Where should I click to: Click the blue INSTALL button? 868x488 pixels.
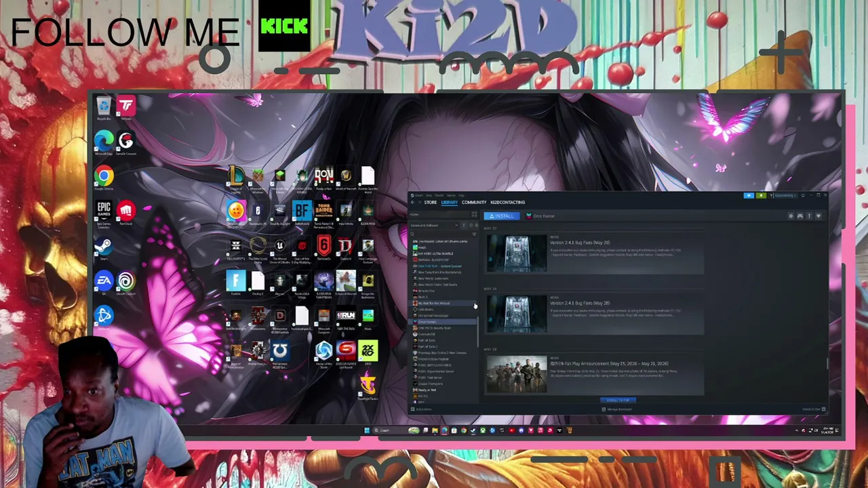502,216
